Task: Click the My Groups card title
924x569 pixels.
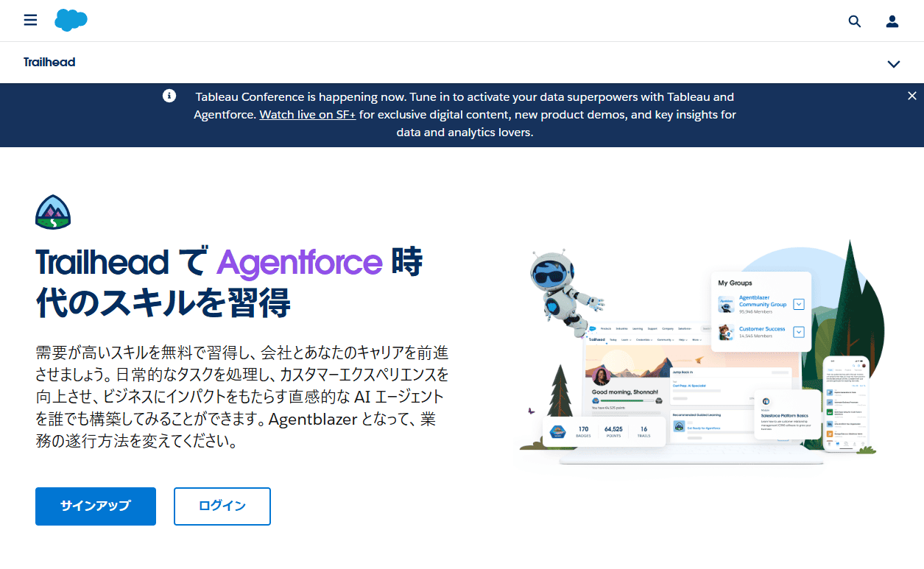Action: (735, 283)
